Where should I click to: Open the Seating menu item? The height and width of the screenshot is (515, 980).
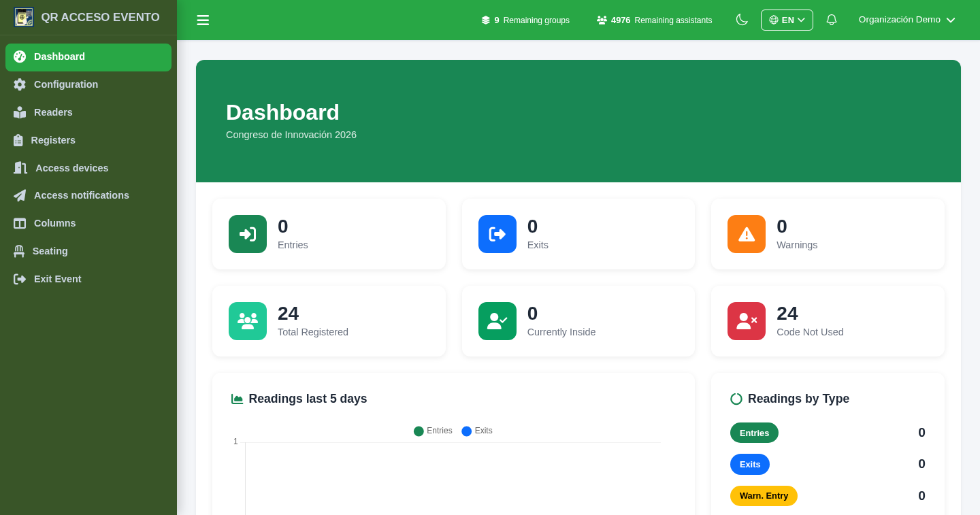point(88,251)
